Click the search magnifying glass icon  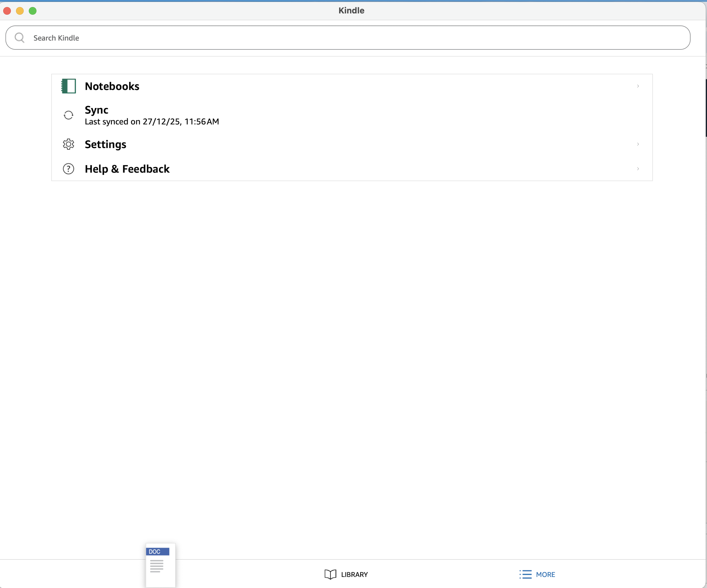click(x=20, y=38)
